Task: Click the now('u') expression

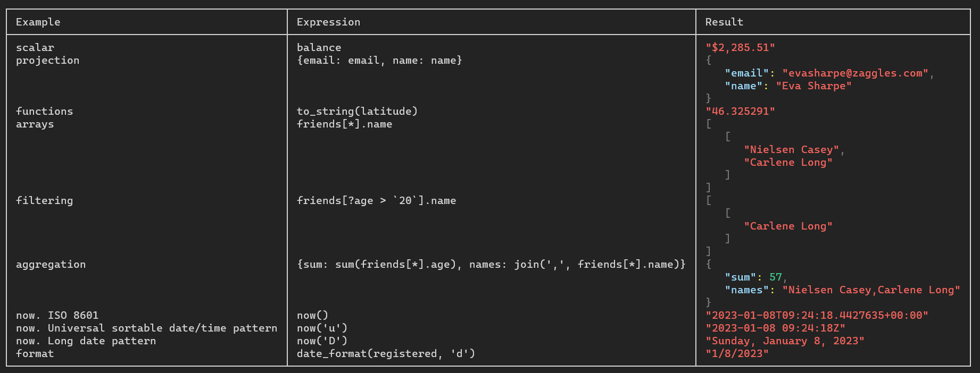Action: (322, 328)
